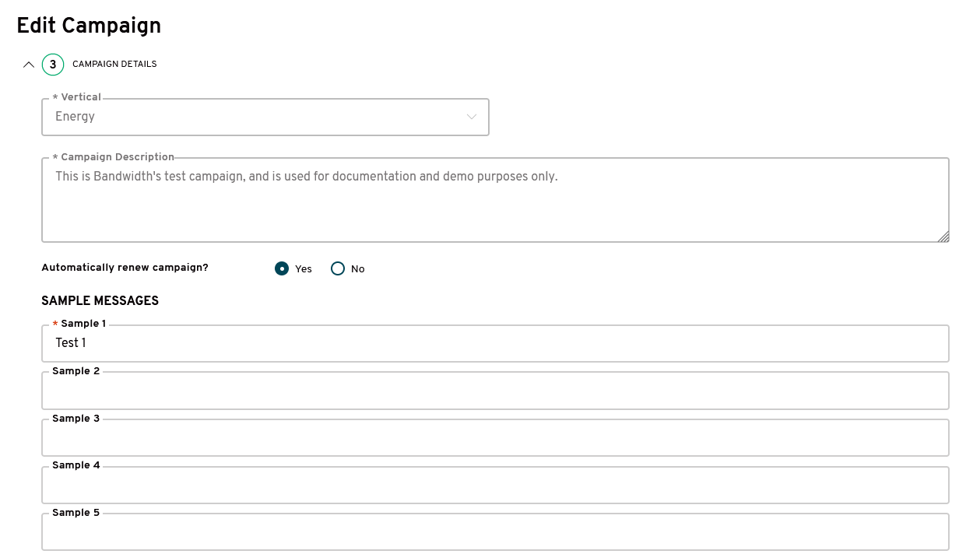Click the description textarea resize handle
This screenshot has height=554, width=980.
[943, 237]
